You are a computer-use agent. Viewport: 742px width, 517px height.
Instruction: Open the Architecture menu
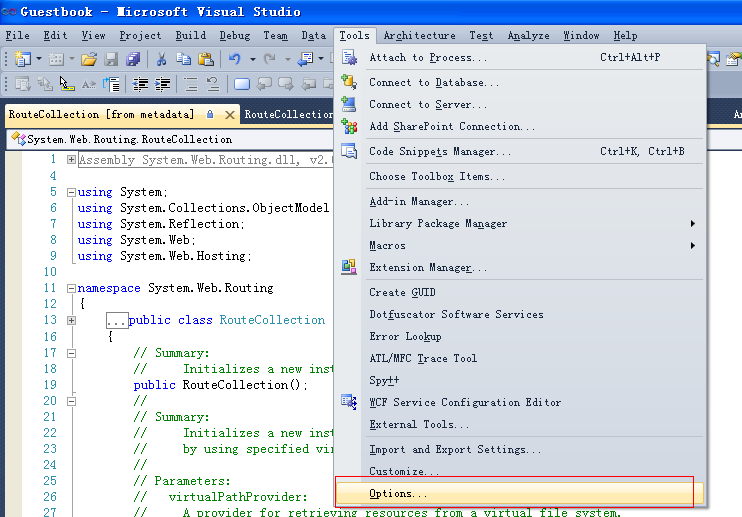(419, 35)
